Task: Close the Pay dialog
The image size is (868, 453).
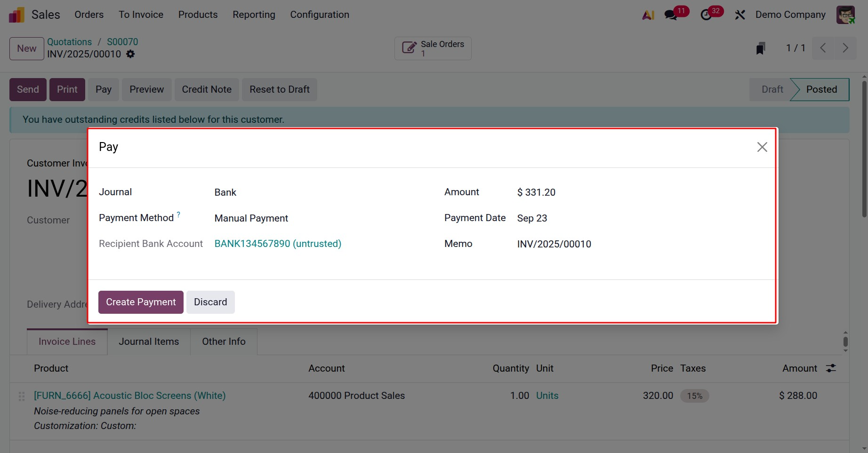Action: click(762, 147)
